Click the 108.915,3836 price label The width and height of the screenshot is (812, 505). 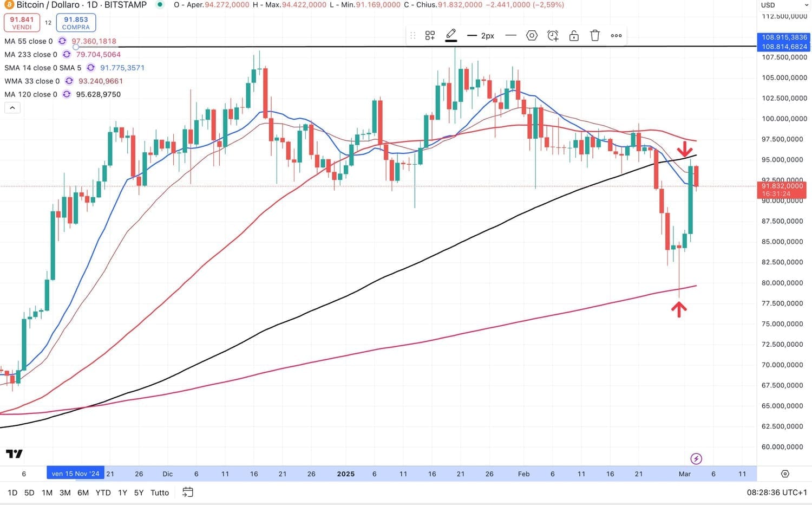[x=784, y=37]
